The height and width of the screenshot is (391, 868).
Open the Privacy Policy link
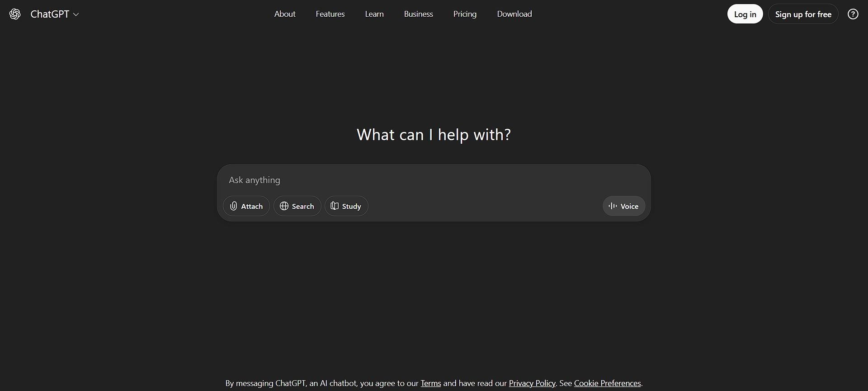(532, 383)
